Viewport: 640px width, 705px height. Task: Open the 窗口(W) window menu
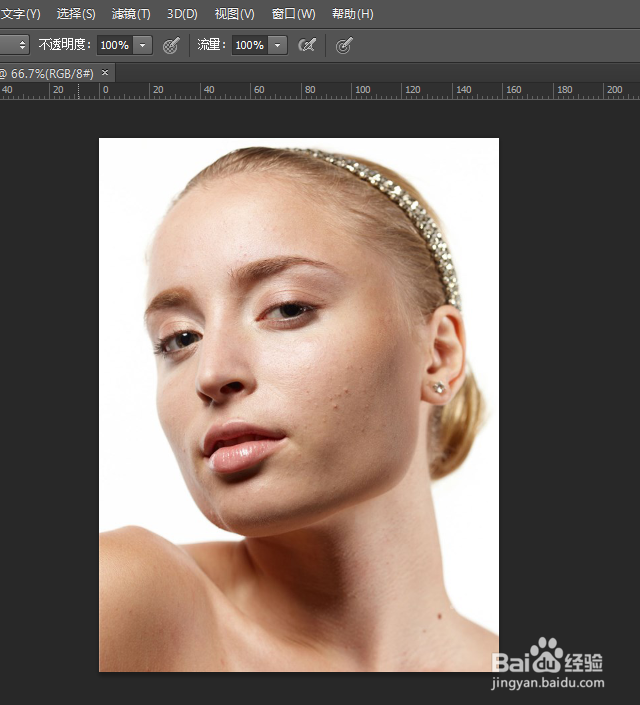click(293, 14)
